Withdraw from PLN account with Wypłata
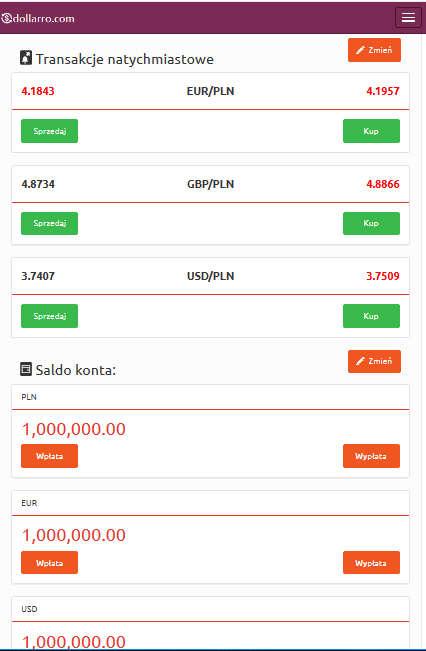Viewport: 426px width, 651px height. pyautogui.click(x=371, y=456)
